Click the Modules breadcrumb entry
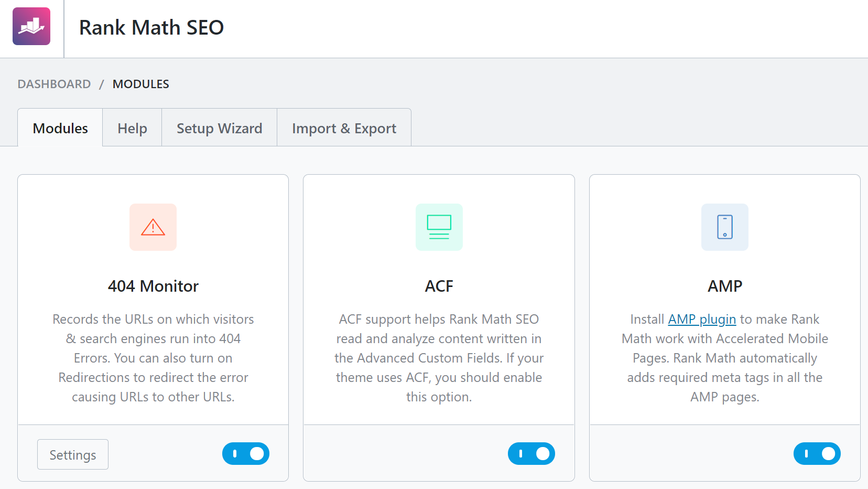The width and height of the screenshot is (868, 489). click(140, 83)
